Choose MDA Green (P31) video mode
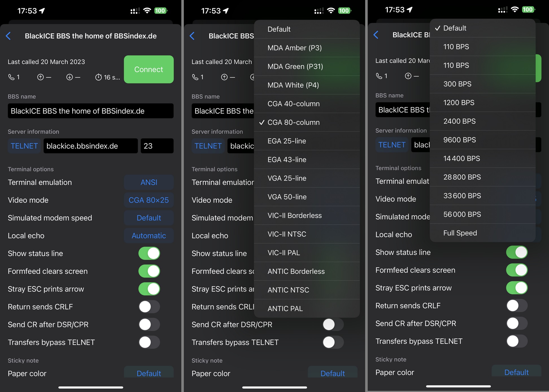This screenshot has width=549, height=392. 307,66
